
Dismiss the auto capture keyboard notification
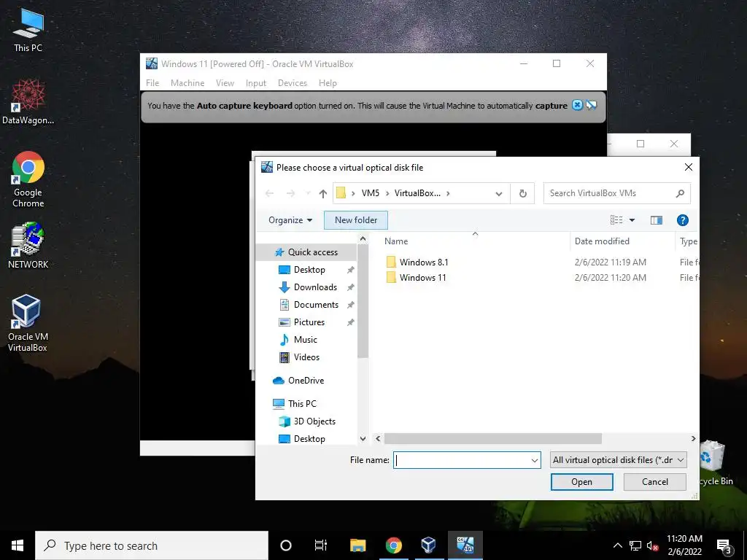tap(577, 105)
